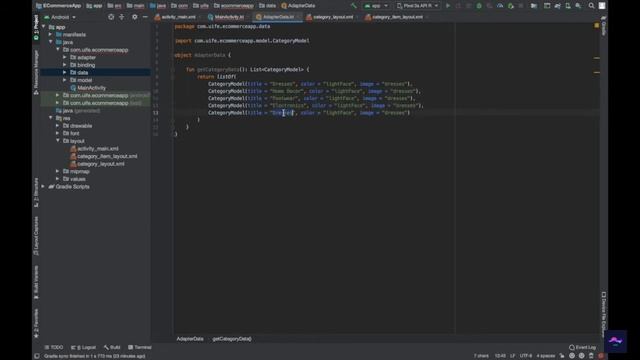
Task: Click the yellow warning marker in editor gutter corner
Action: tap(597, 25)
